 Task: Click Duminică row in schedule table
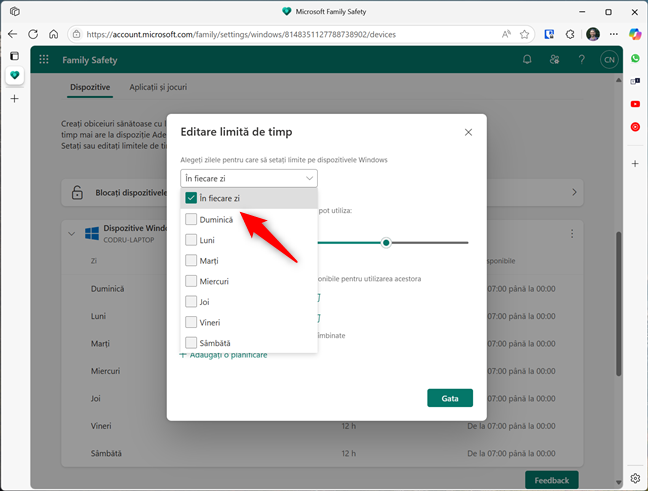(322, 289)
